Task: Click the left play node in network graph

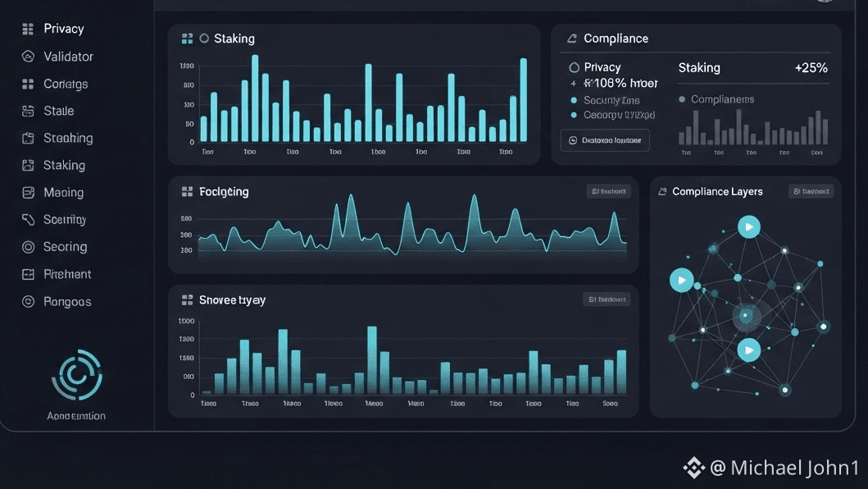Action: point(681,280)
